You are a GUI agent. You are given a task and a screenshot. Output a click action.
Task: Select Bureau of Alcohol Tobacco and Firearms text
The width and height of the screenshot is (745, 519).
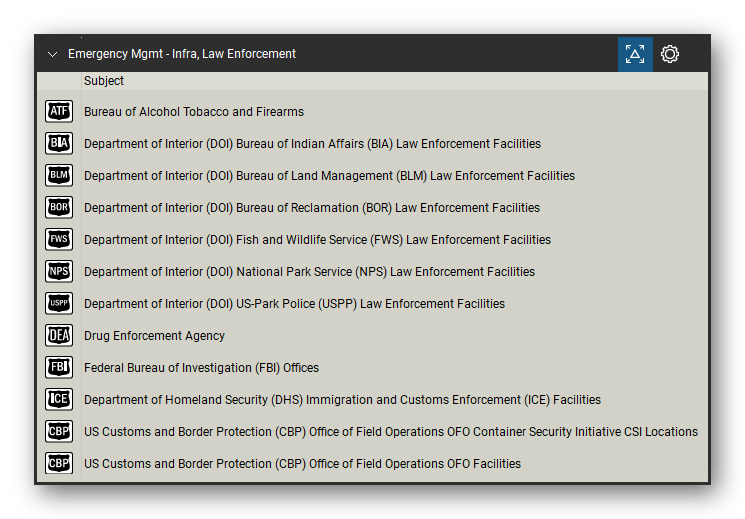coord(194,112)
